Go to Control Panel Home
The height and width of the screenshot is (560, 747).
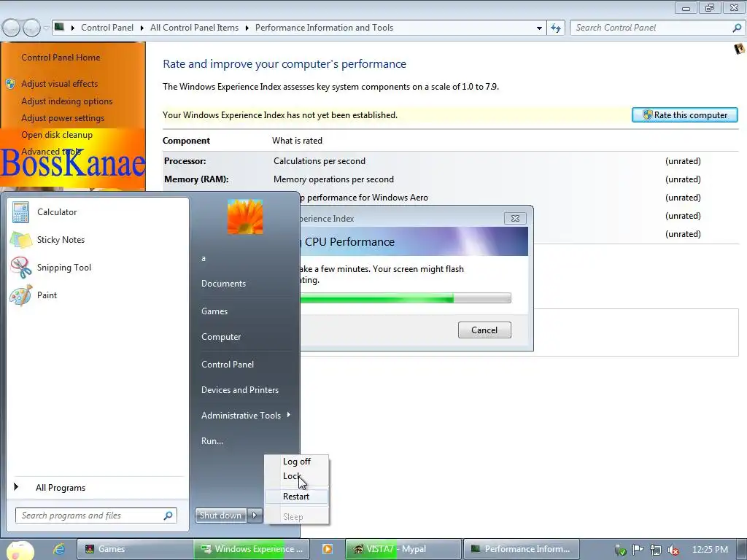click(x=61, y=58)
